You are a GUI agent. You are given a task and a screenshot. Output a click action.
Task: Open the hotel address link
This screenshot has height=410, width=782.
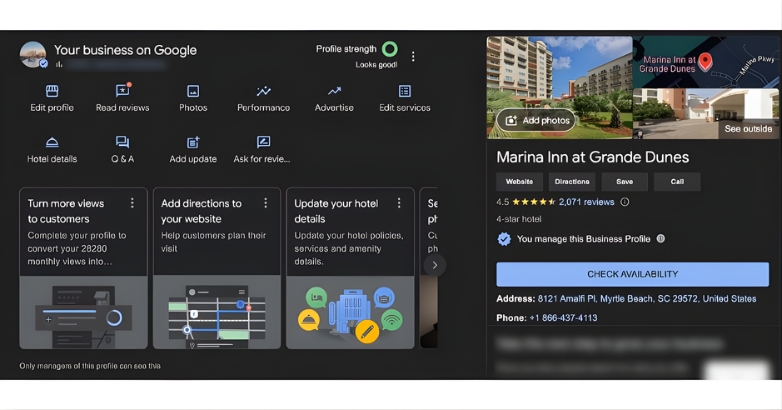pyautogui.click(x=647, y=299)
